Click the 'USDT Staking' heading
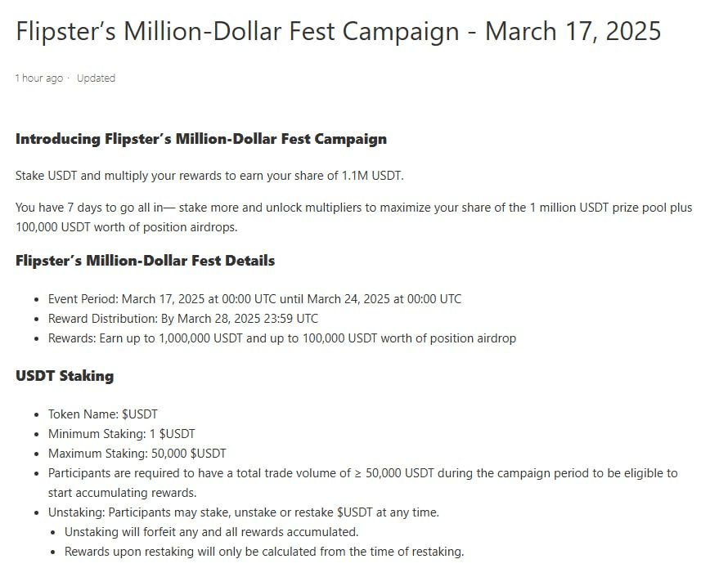Viewport: 728px width, 577px height. [x=65, y=376]
